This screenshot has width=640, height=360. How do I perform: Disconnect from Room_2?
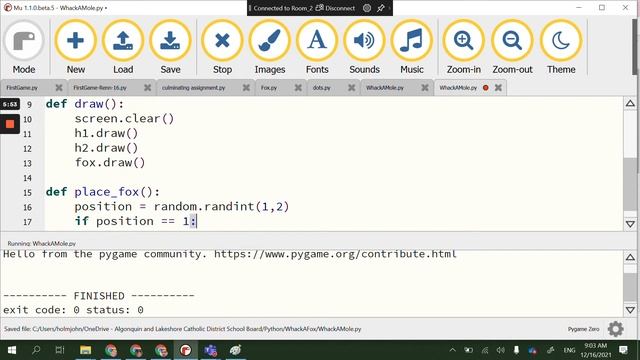click(x=336, y=8)
